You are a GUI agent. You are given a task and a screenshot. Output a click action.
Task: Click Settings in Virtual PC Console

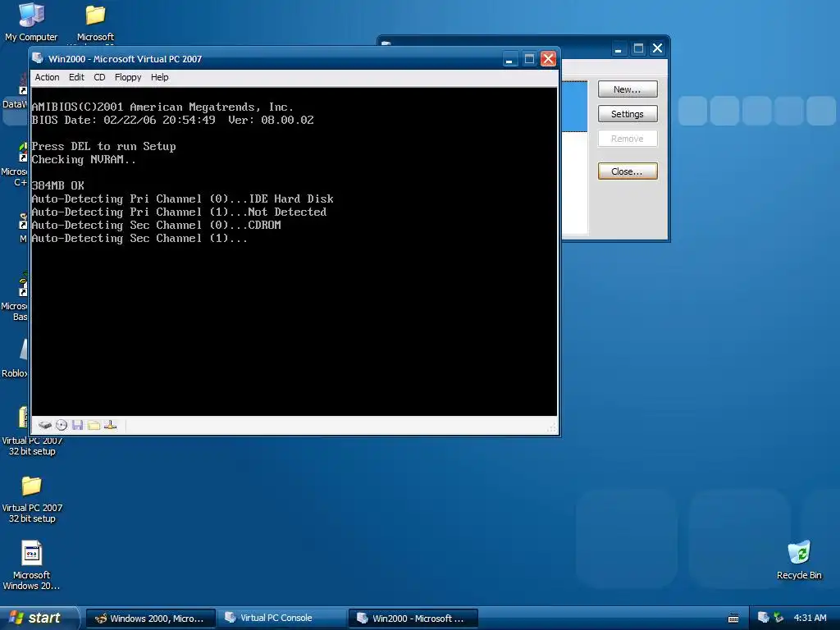pos(628,114)
